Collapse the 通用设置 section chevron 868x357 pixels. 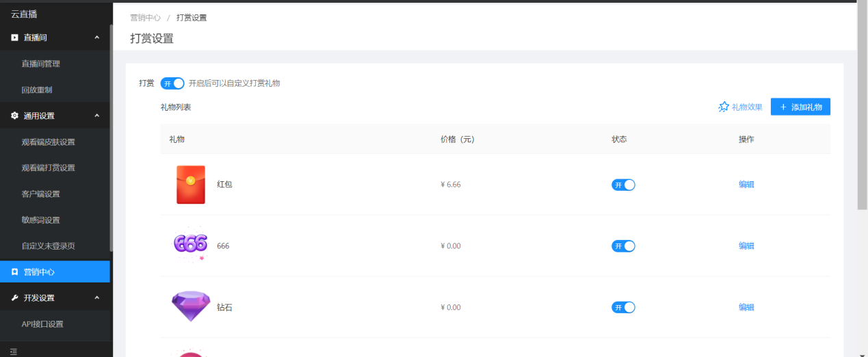(96, 116)
